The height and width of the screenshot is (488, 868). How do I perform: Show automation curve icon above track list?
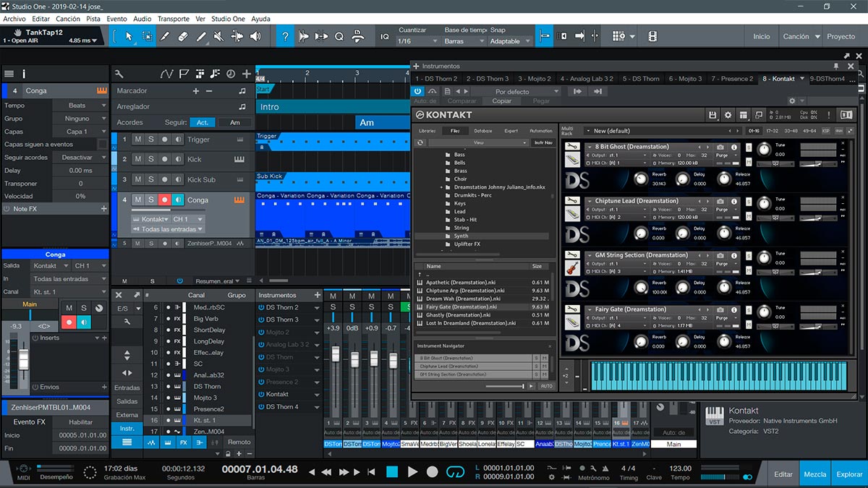167,74
